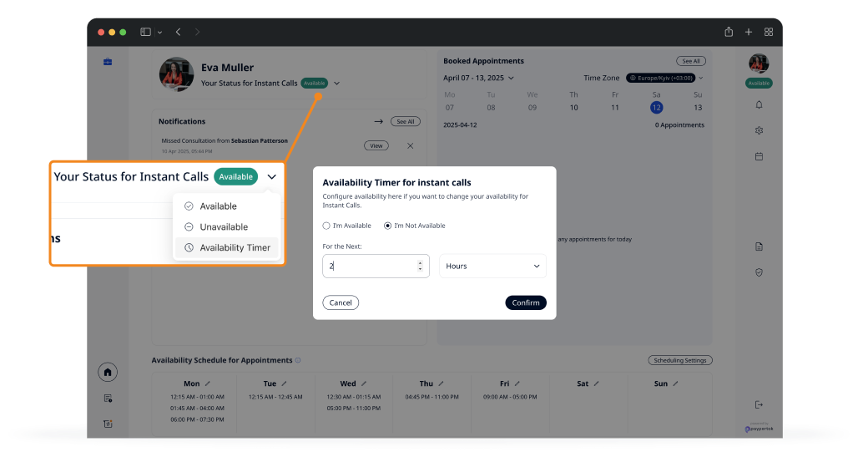Open the Scheduling Settings button

(x=680, y=360)
